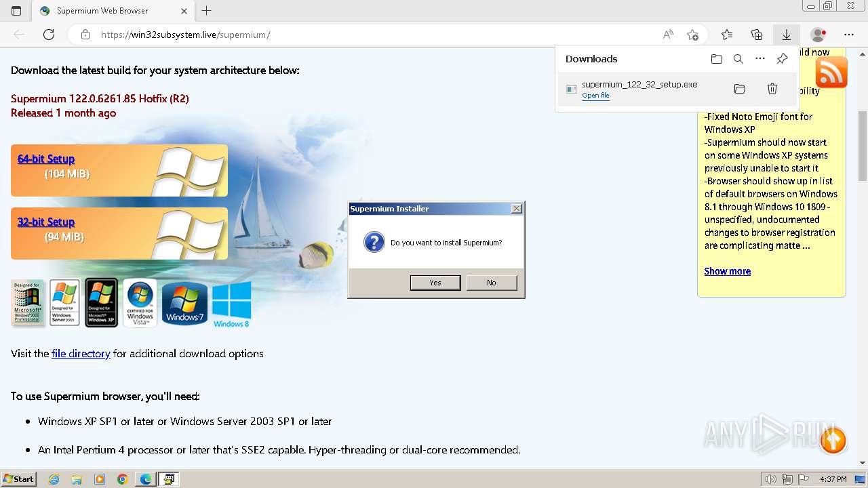Open the 64-bit Setup download link
The image size is (868, 488).
(x=46, y=159)
